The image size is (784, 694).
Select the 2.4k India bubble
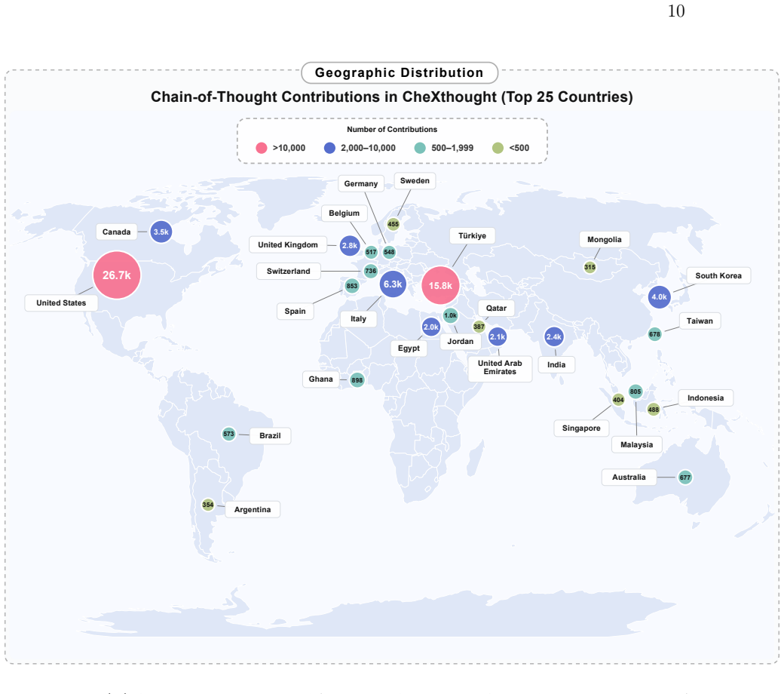pyautogui.click(x=553, y=336)
